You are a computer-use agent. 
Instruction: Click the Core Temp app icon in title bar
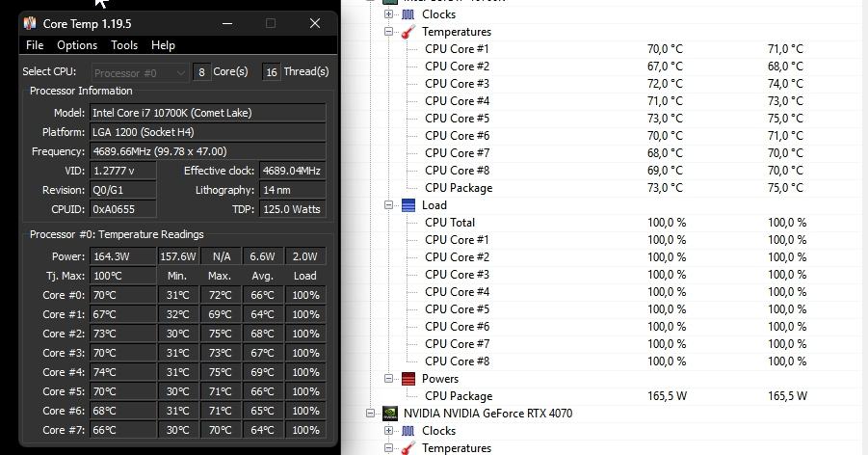pos(29,23)
